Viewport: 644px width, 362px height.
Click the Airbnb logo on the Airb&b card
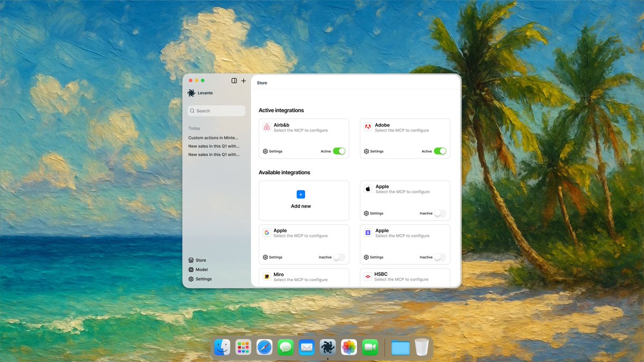pyautogui.click(x=268, y=127)
